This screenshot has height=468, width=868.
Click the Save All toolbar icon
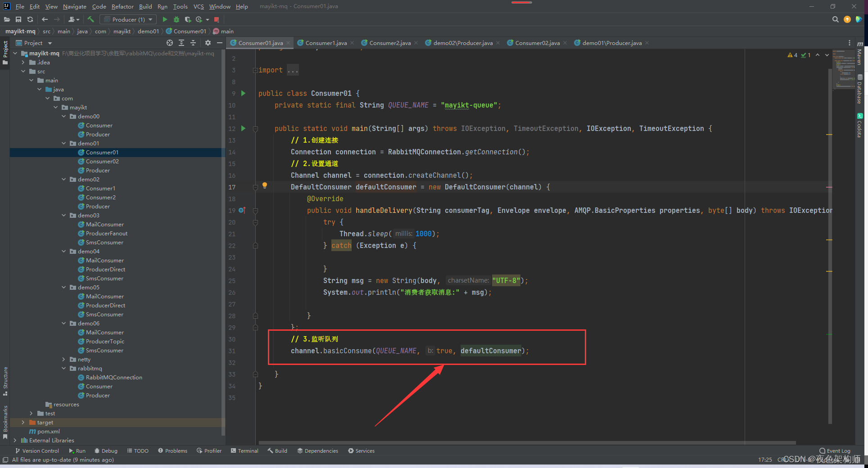click(18, 19)
